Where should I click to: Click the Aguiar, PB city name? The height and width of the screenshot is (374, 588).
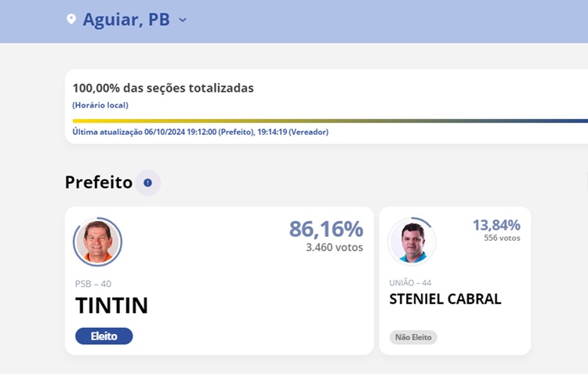pyautogui.click(x=126, y=20)
